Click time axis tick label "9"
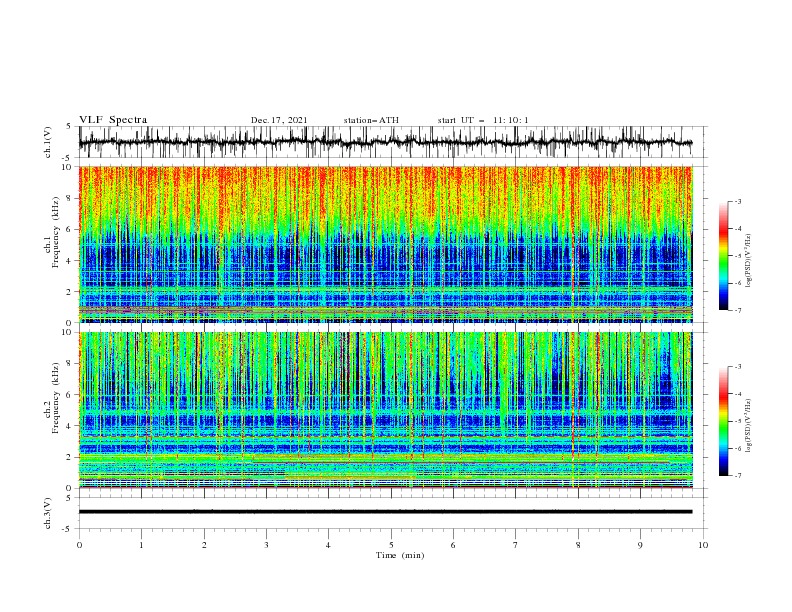The image size is (792, 612). click(640, 545)
